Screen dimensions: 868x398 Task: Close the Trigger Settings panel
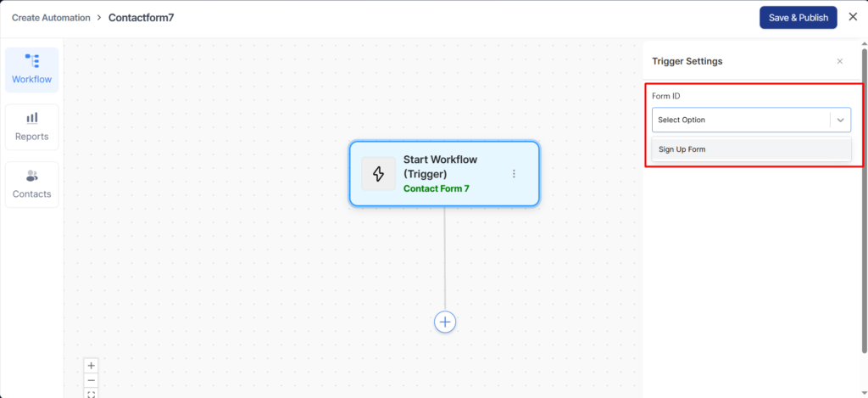click(839, 61)
